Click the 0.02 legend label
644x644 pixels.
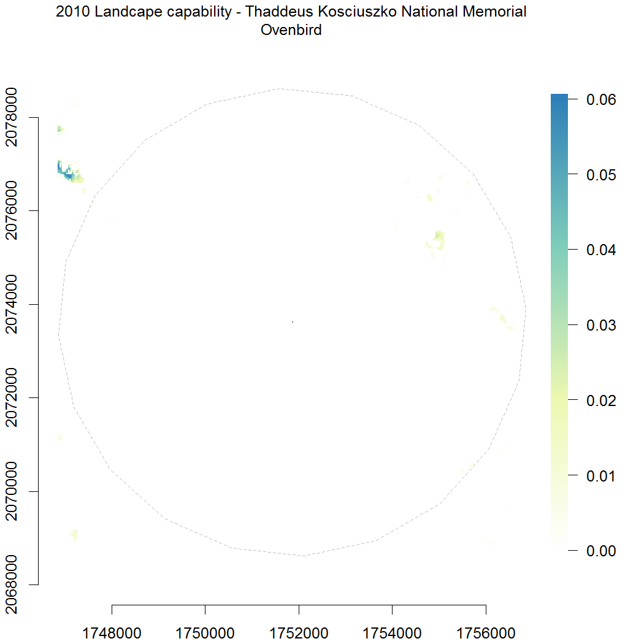[601, 401]
